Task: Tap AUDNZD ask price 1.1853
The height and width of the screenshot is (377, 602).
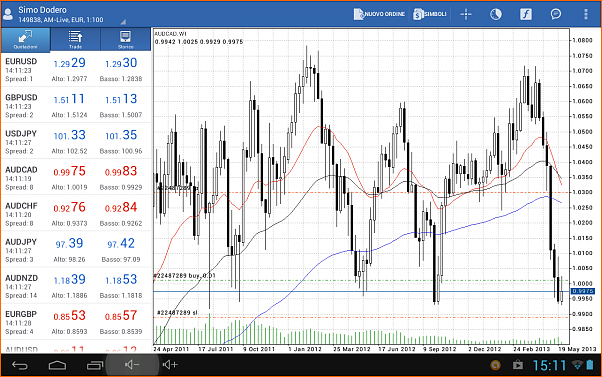Action: point(121,279)
